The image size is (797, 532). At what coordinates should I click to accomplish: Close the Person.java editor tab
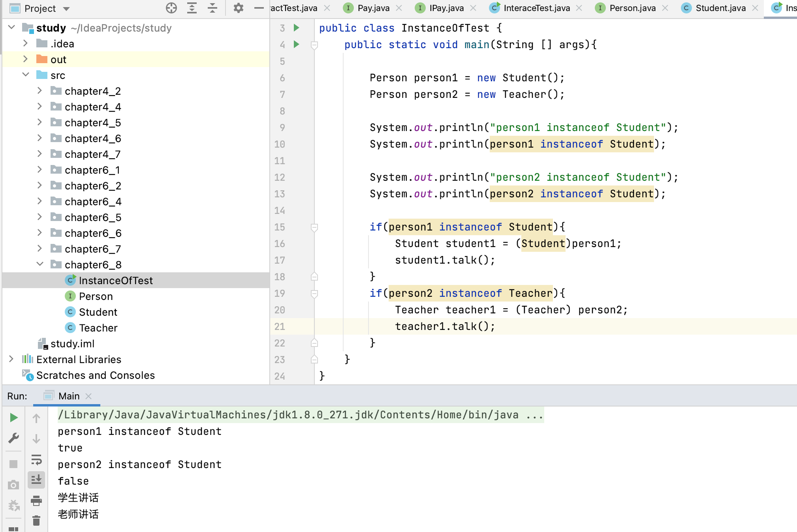665,8
